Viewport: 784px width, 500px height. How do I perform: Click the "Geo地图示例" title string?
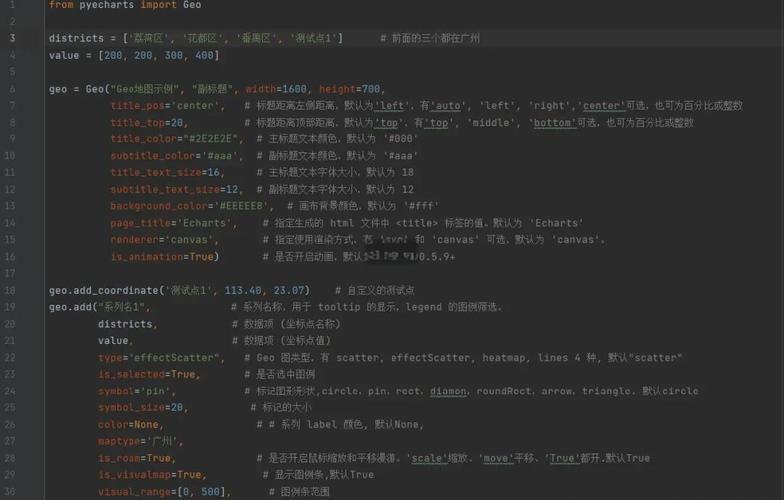tap(144, 90)
